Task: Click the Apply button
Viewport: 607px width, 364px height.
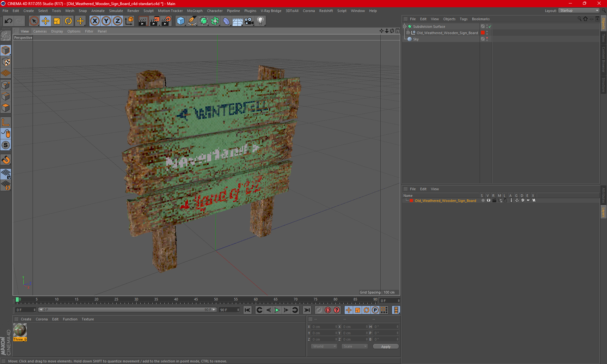Action: (x=386, y=347)
